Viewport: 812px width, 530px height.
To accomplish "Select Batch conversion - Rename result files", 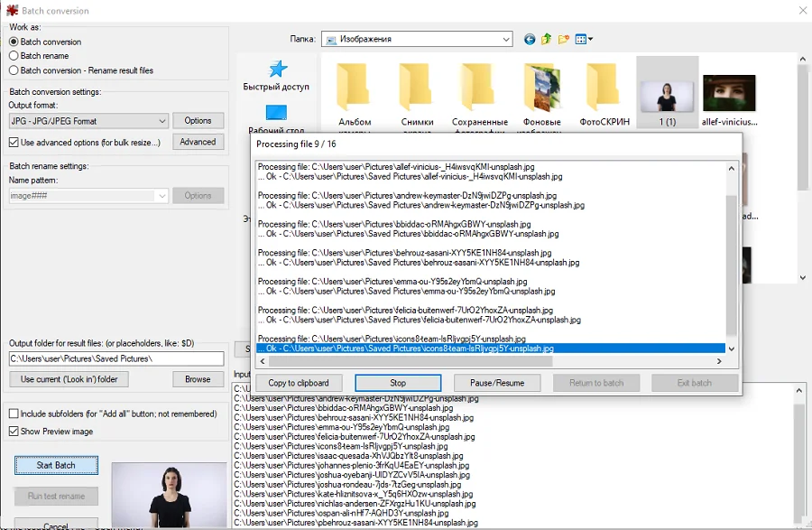I will (x=14, y=70).
